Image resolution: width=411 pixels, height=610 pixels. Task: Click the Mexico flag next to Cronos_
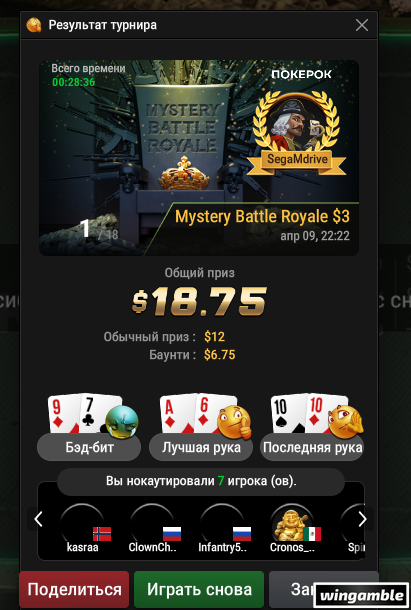click(312, 534)
